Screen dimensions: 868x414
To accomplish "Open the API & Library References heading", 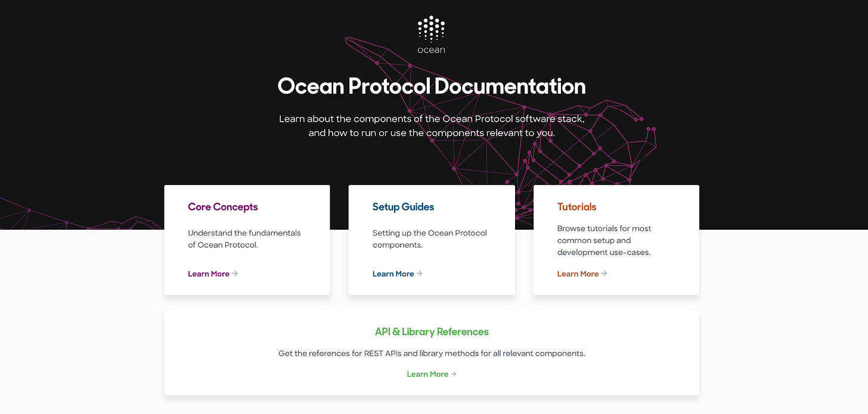I will (x=432, y=332).
